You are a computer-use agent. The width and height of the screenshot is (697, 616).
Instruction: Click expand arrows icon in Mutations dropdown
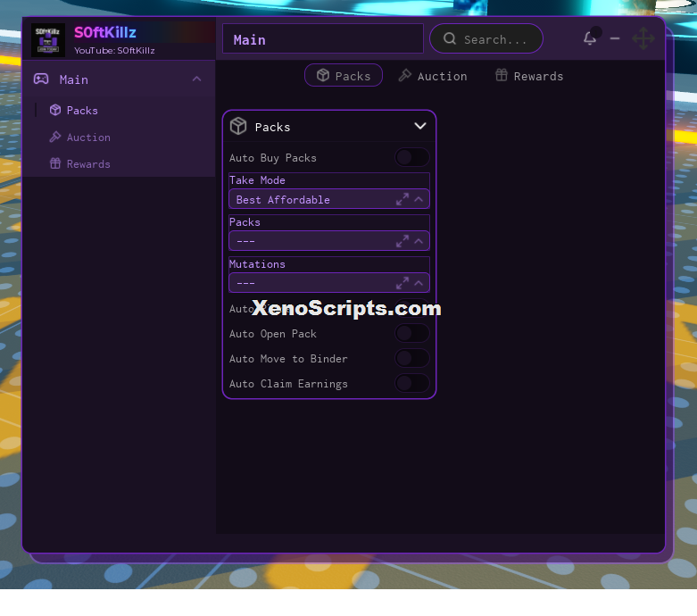[402, 283]
